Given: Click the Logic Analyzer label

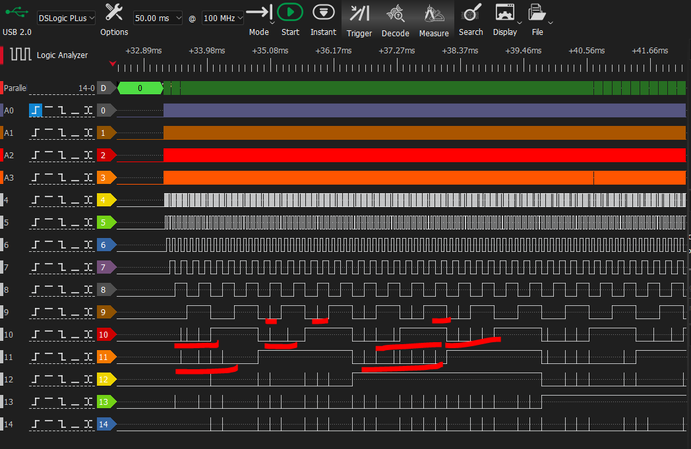Looking at the screenshot, I should [x=62, y=55].
